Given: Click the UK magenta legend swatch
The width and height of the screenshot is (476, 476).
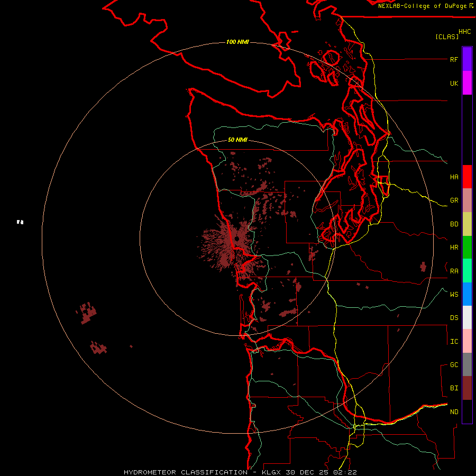Looking at the screenshot, I should [x=467, y=83].
